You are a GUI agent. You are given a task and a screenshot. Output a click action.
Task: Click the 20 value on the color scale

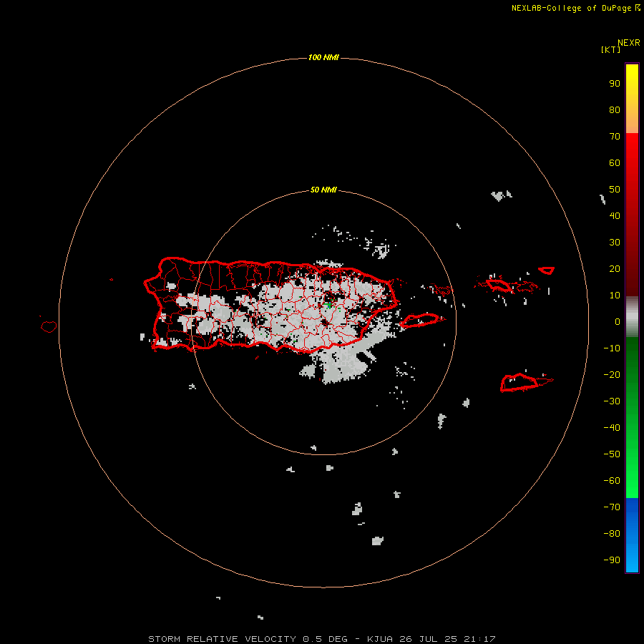tap(615, 269)
